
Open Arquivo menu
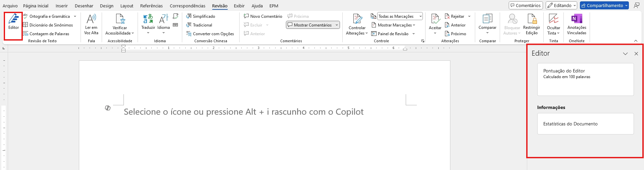click(x=10, y=6)
